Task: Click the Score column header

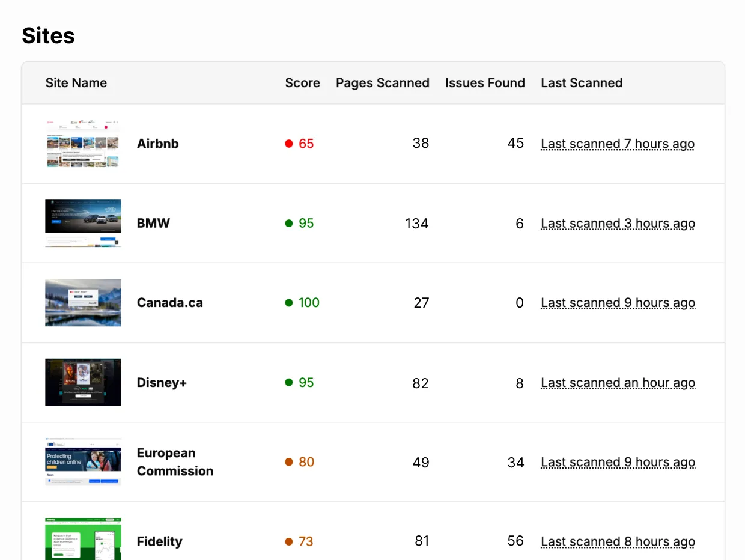Action: coord(303,83)
